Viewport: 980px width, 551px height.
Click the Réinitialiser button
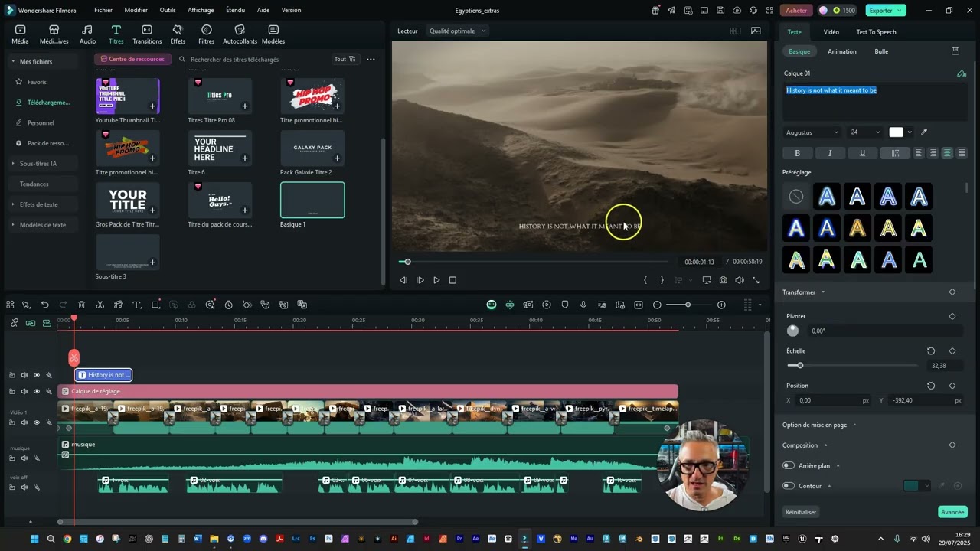click(x=801, y=512)
